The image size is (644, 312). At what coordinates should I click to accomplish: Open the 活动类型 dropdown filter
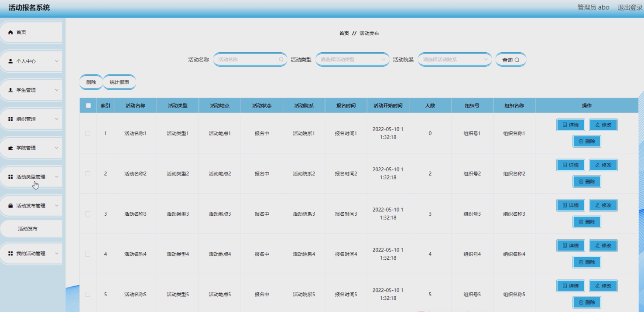[353, 60]
